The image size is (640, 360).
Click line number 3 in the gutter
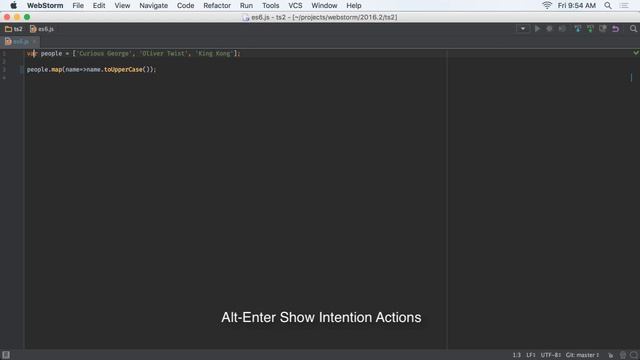[x=4, y=69]
